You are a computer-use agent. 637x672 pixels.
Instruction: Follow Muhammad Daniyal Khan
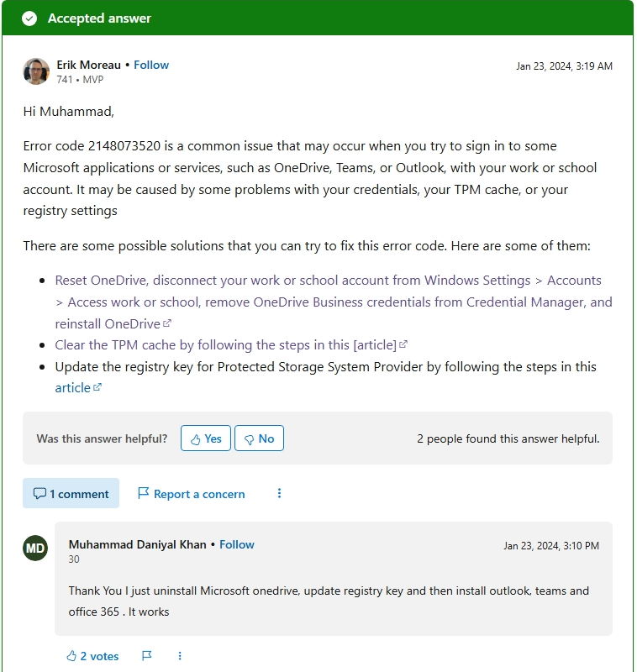(x=237, y=544)
